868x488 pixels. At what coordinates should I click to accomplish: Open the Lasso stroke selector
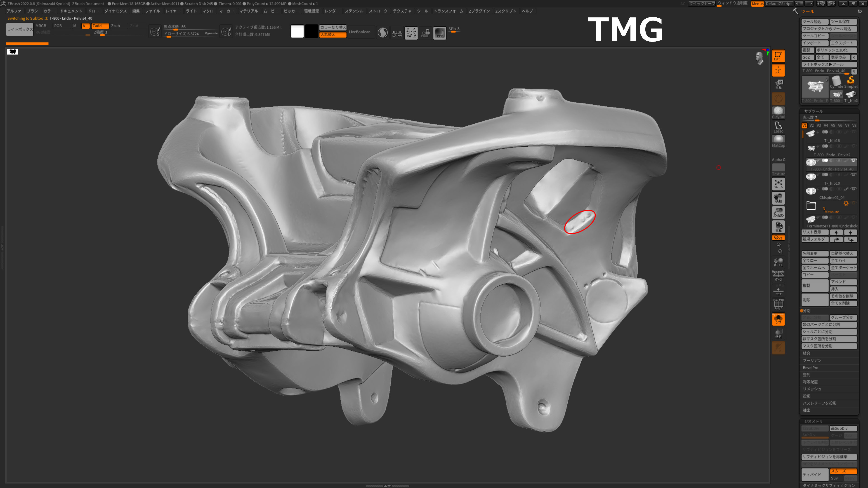[778, 127]
